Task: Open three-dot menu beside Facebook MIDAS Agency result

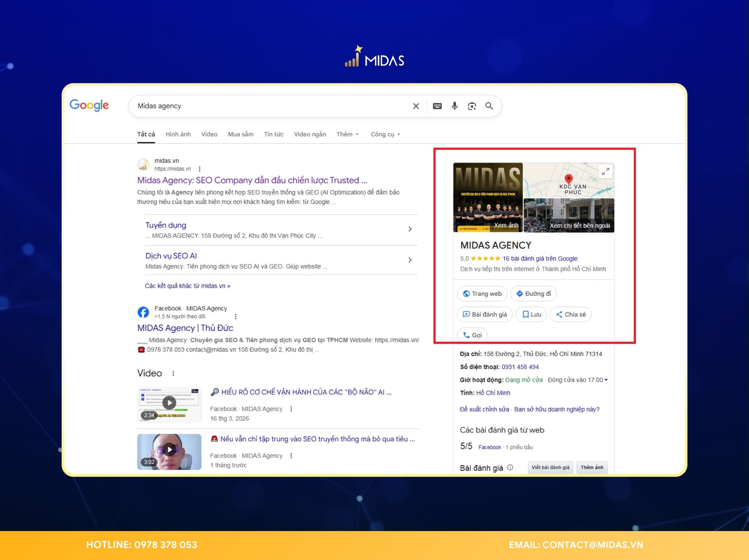Action: [x=236, y=316]
